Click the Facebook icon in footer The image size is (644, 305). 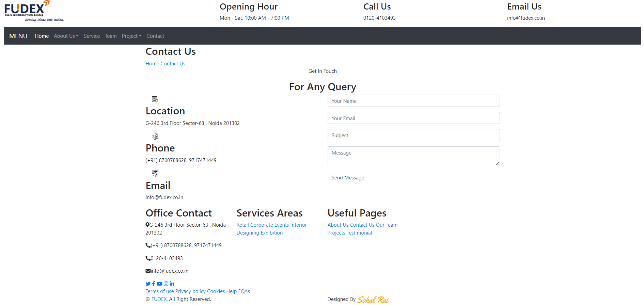click(154, 284)
